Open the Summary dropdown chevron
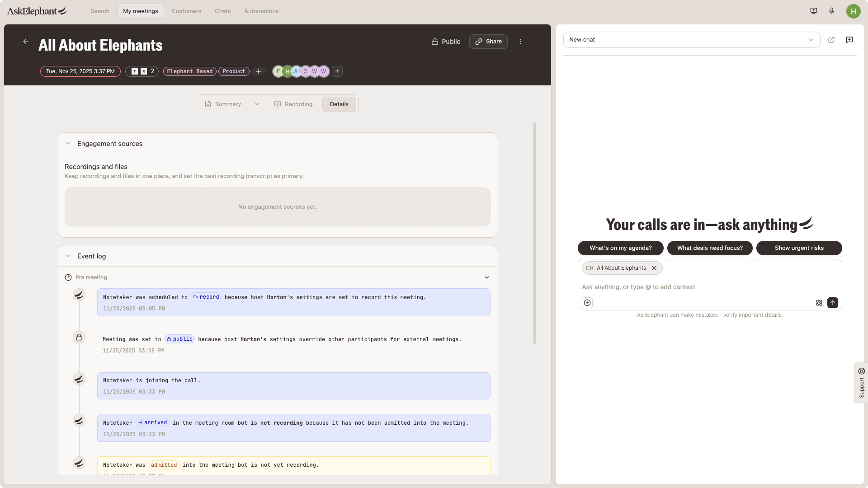868x488 pixels. point(257,104)
